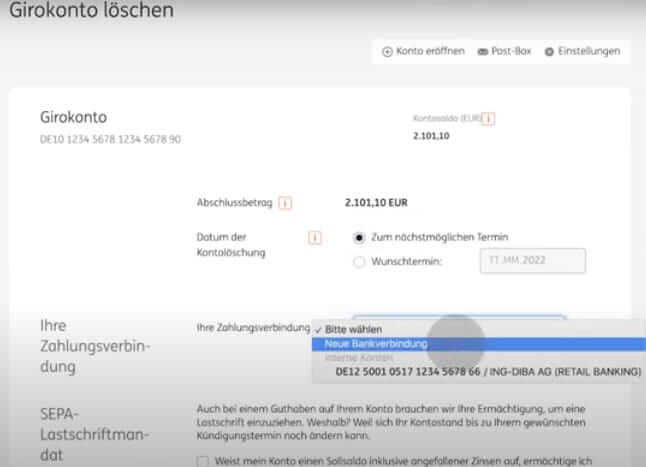Click the Einstellungen gear icon
Viewport: 646px width, 467px height.
(549, 51)
